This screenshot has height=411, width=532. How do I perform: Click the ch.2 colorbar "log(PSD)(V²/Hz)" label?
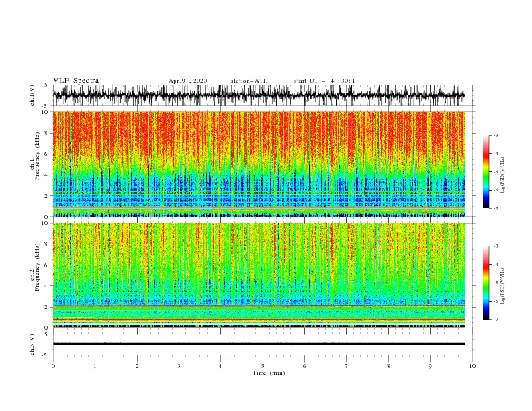[x=503, y=285]
